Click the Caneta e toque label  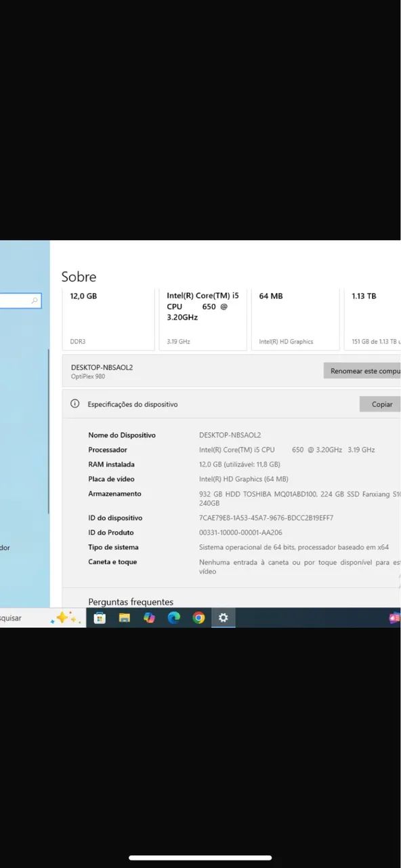[112, 562]
